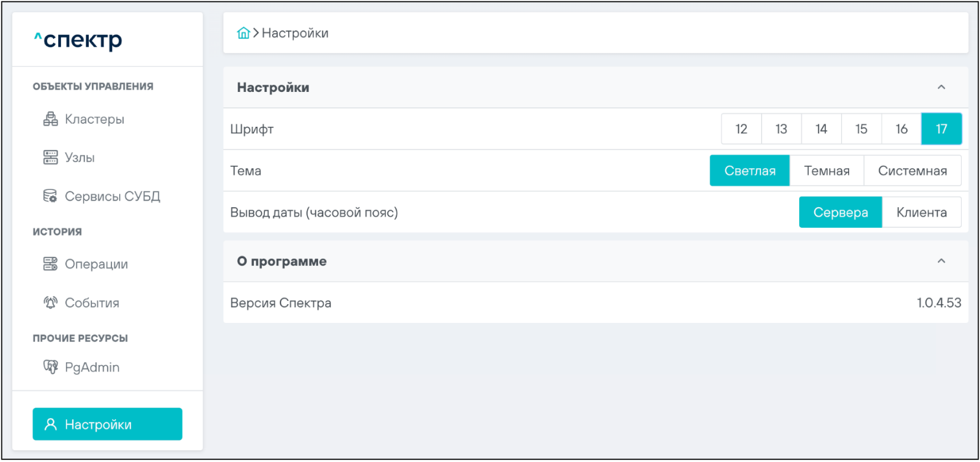The width and height of the screenshot is (980, 462).
Task: Choose font size 14
Action: (x=821, y=129)
